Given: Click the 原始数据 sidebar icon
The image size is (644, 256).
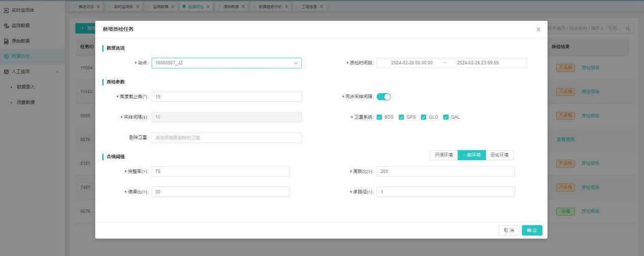Looking at the screenshot, I should point(6,41).
